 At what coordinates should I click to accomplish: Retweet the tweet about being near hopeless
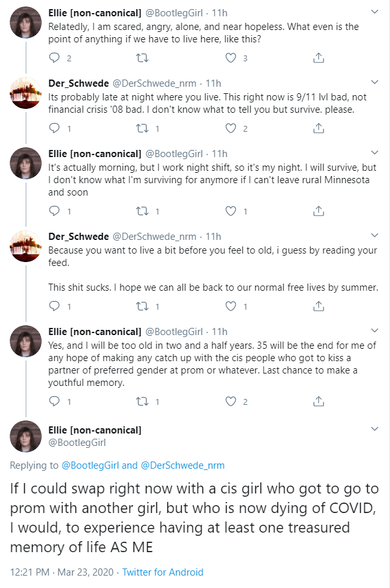point(142,58)
